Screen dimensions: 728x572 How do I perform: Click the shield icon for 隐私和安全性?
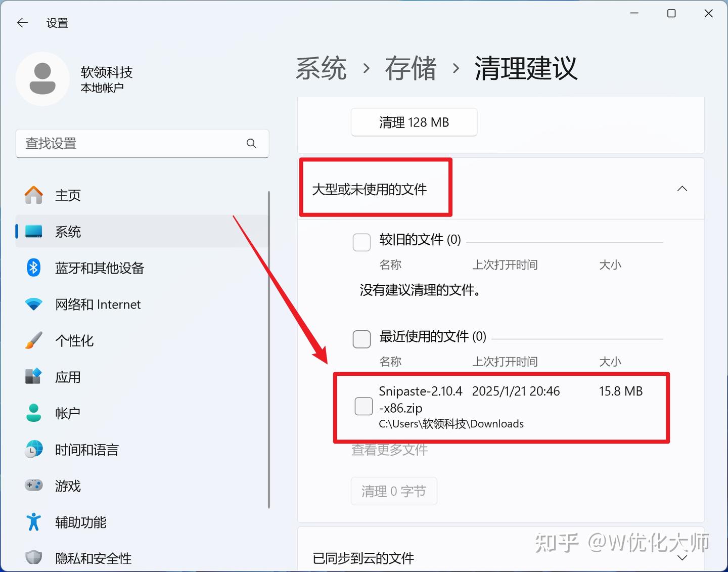click(x=34, y=558)
